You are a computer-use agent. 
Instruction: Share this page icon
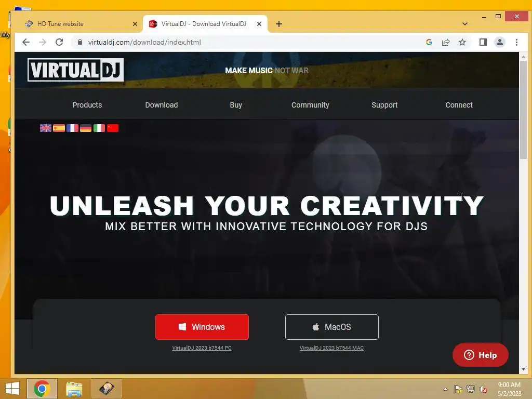point(445,42)
